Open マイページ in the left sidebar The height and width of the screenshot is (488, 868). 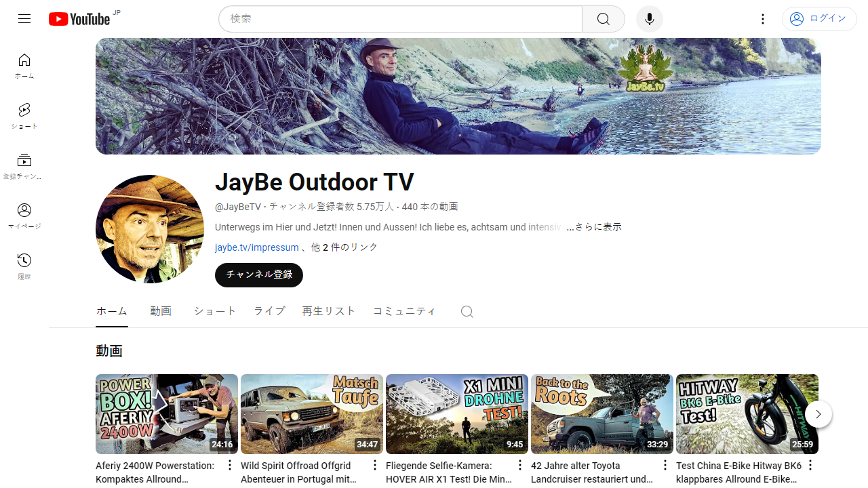coord(24,217)
